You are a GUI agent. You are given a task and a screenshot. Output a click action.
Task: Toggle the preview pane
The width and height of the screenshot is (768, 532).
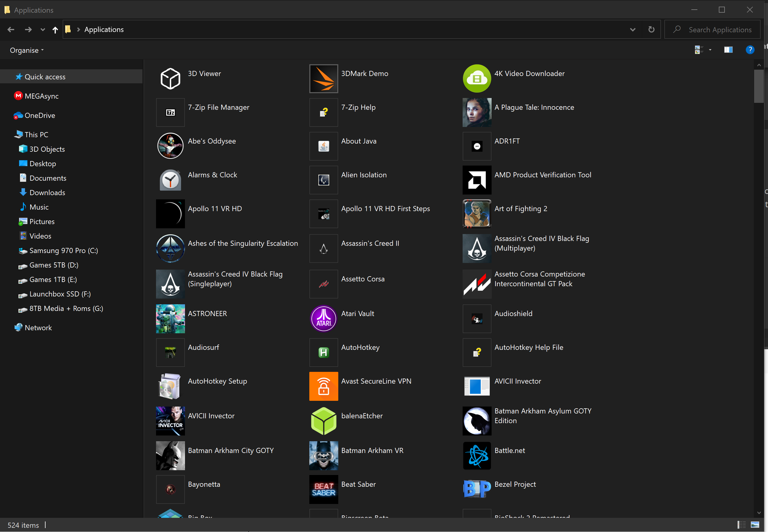pos(728,50)
